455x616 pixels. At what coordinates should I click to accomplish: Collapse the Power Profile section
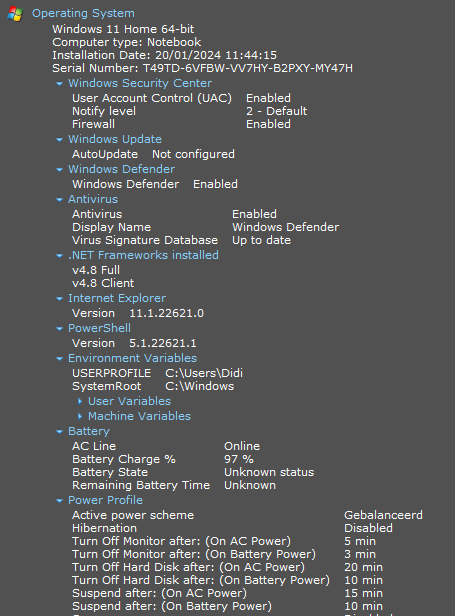[x=59, y=500]
